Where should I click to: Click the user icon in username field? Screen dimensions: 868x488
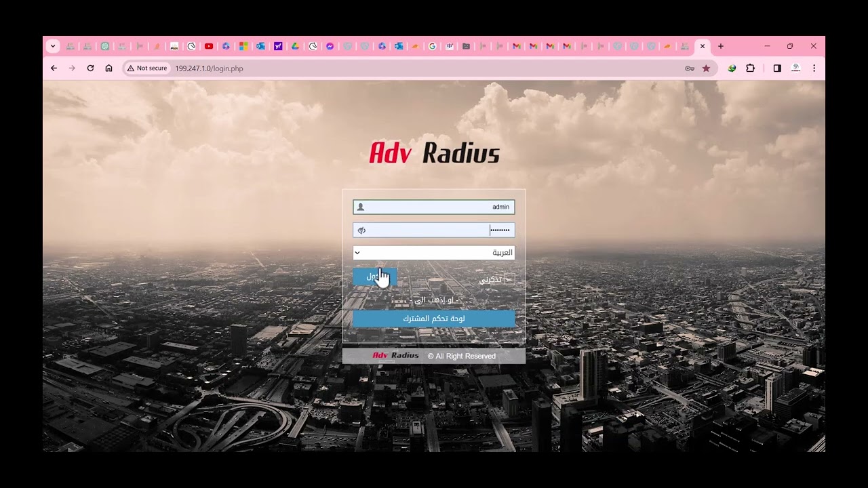pyautogui.click(x=361, y=207)
